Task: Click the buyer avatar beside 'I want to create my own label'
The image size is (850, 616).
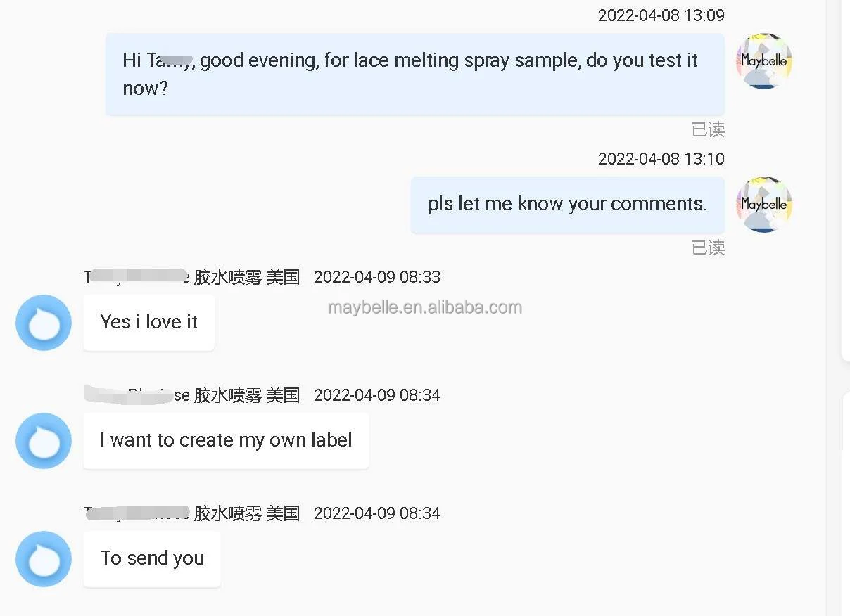Action: click(43, 440)
